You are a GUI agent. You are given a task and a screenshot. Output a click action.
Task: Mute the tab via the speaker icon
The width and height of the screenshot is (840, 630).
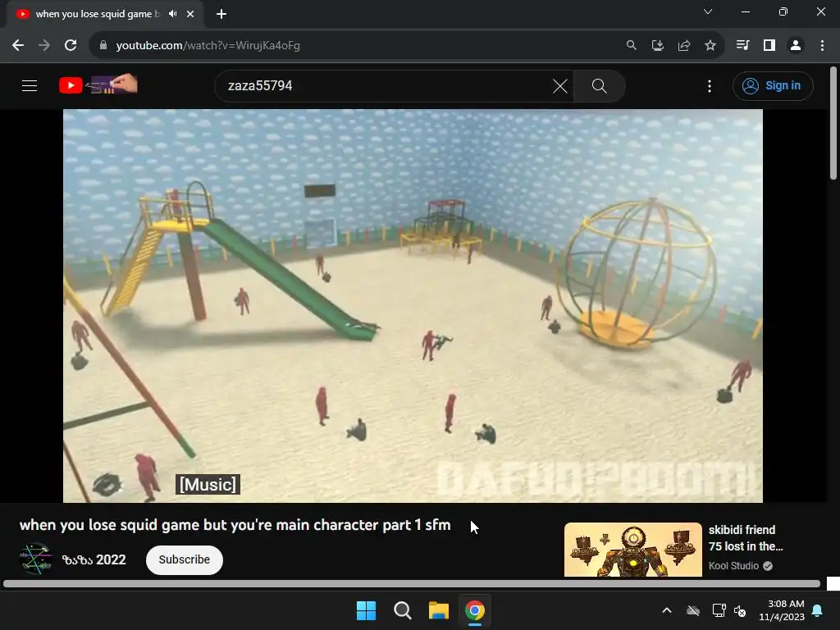click(x=172, y=14)
